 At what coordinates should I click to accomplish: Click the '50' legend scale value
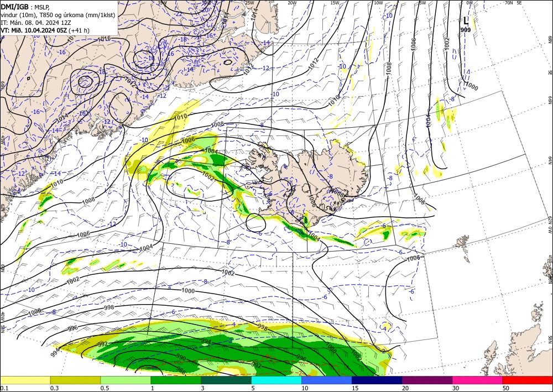coord(505,388)
